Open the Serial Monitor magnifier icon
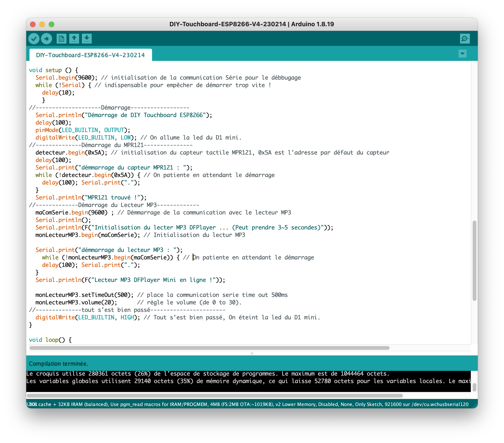Viewport: 504px width, 443px height. pos(464,39)
